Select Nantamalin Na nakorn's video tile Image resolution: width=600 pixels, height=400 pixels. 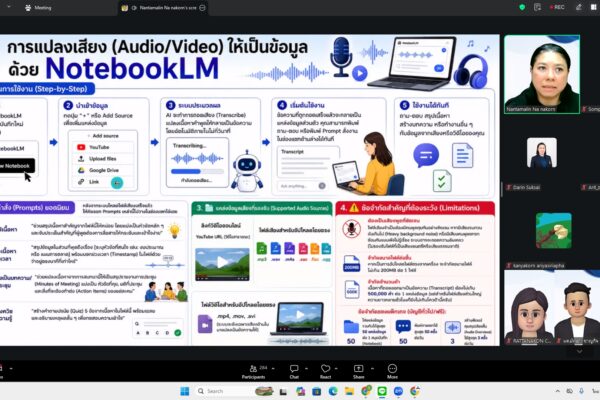point(542,74)
